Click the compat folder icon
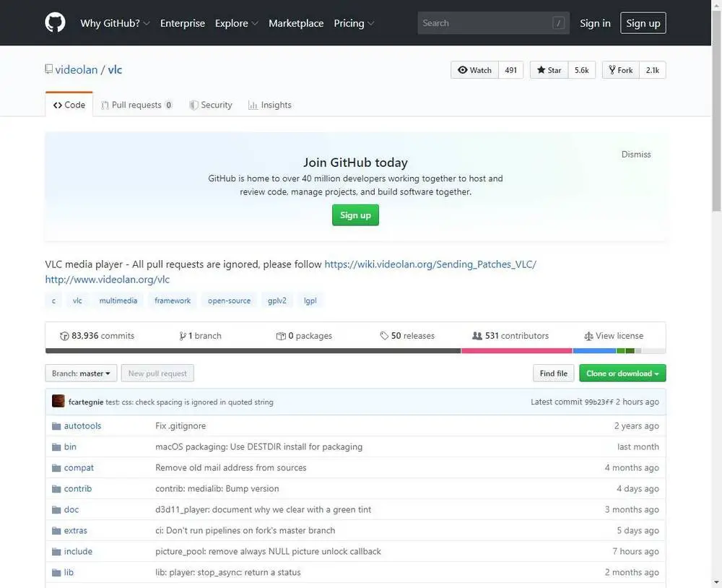The height and width of the screenshot is (588, 722). coord(56,468)
